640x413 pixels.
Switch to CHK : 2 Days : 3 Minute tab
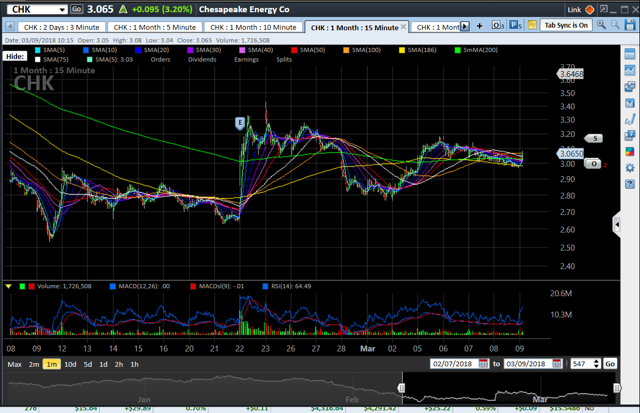click(x=61, y=27)
